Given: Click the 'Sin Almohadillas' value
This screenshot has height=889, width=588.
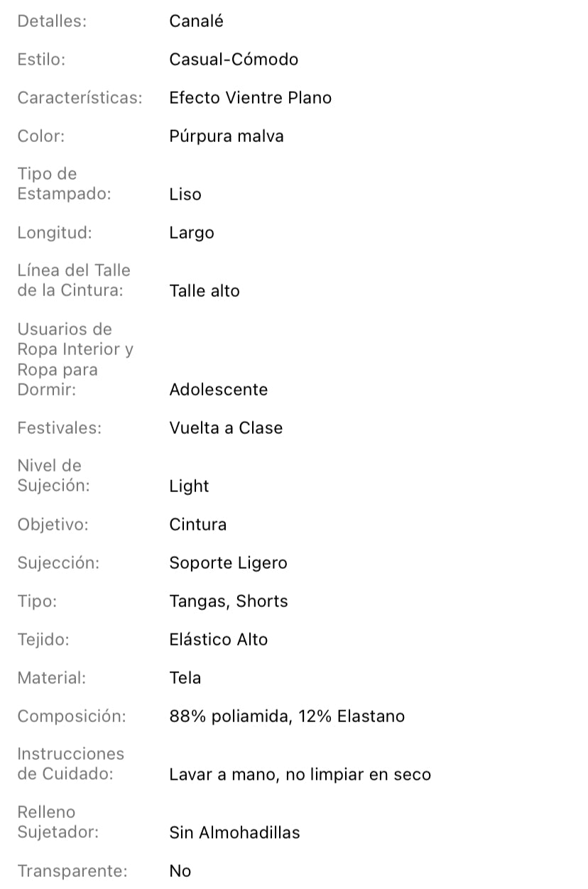Looking at the screenshot, I should click(x=234, y=833).
